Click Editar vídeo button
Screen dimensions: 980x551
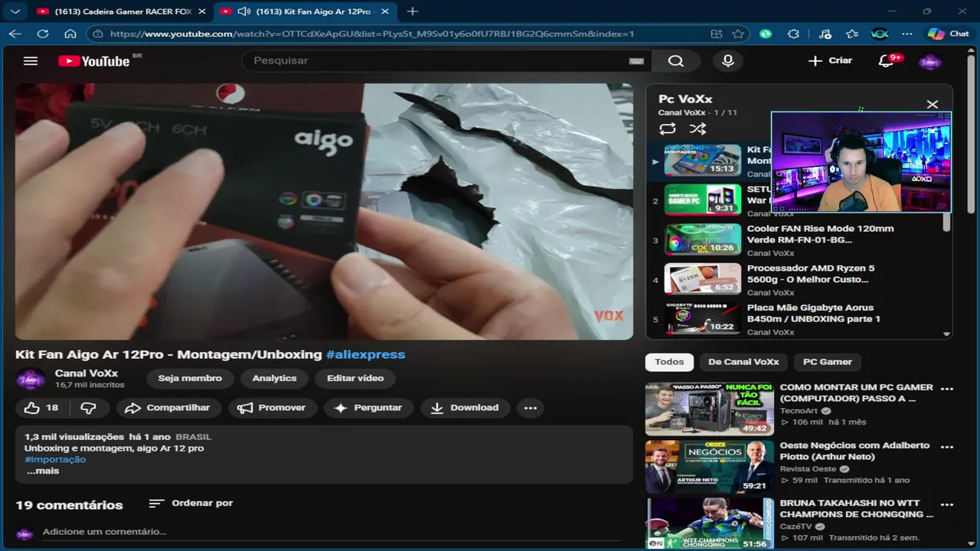pos(355,378)
